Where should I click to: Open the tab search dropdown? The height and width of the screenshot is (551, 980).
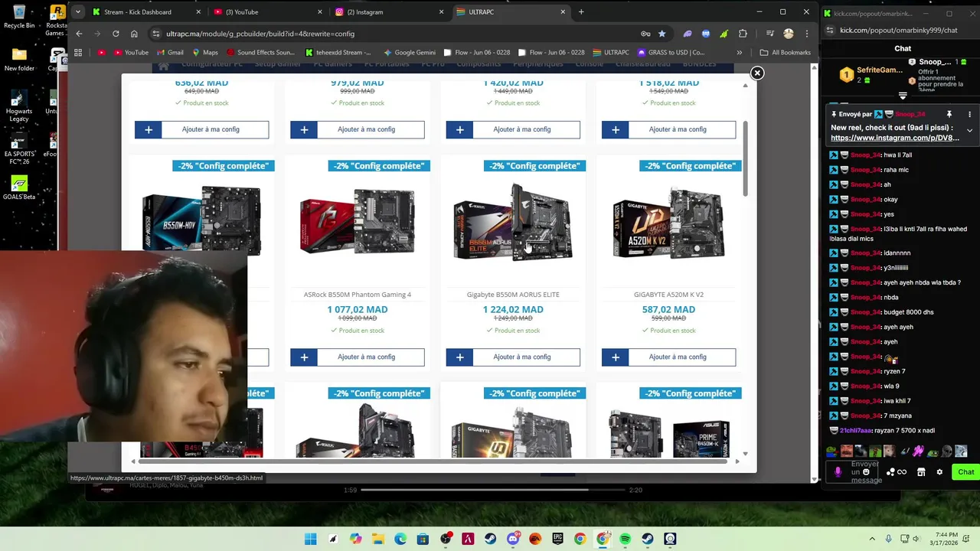(x=77, y=11)
